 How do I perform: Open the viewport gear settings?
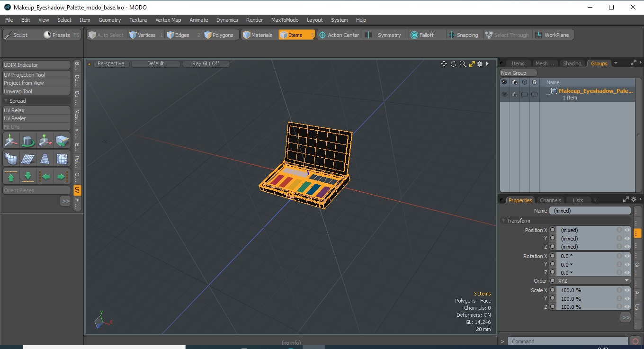tap(479, 64)
